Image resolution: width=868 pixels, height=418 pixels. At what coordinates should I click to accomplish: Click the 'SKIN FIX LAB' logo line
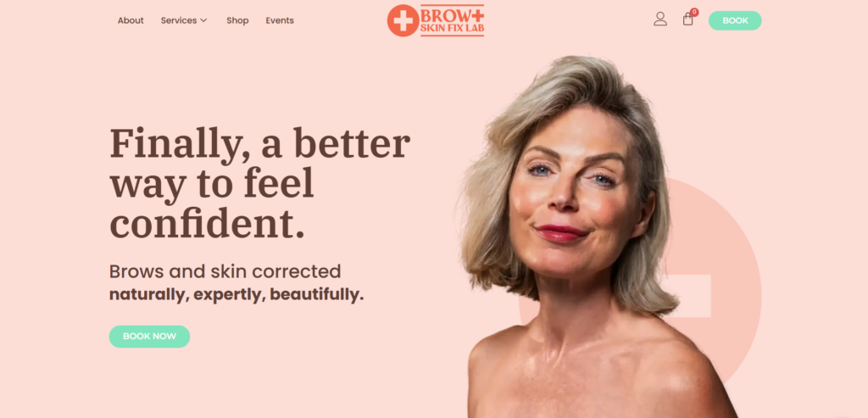(453, 28)
